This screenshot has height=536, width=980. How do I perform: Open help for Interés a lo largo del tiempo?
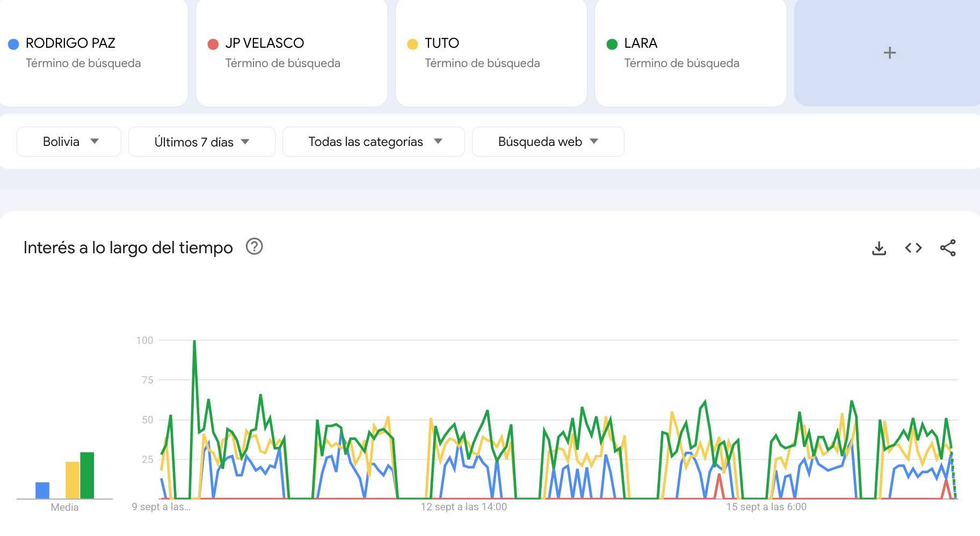point(254,247)
